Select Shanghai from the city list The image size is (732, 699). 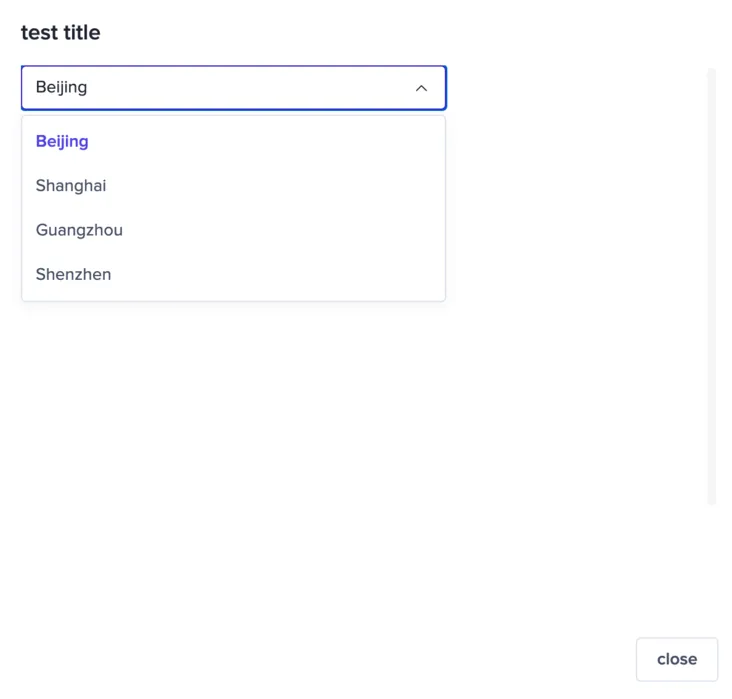point(233,186)
